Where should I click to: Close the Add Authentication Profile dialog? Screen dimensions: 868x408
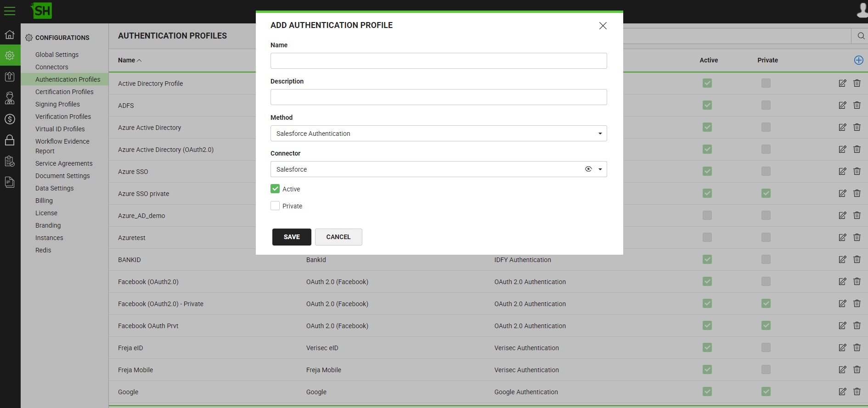tap(603, 26)
